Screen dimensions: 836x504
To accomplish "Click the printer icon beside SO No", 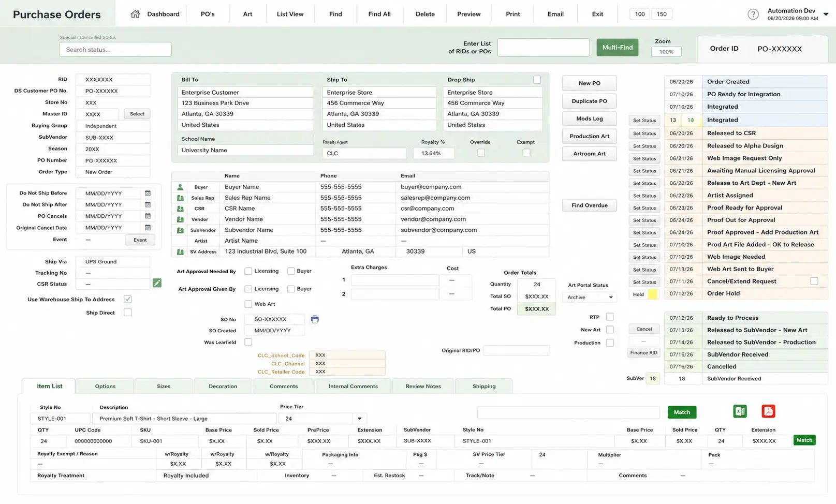I will tap(315, 319).
